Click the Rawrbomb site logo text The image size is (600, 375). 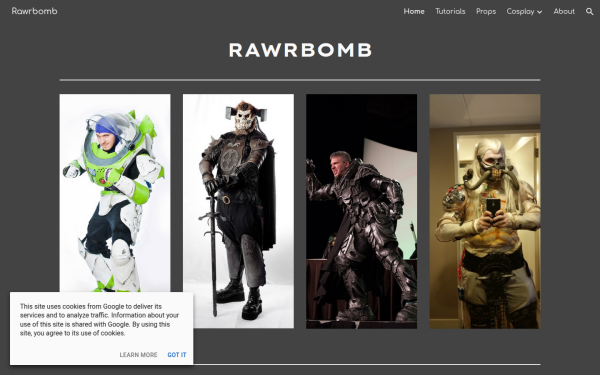(x=34, y=11)
